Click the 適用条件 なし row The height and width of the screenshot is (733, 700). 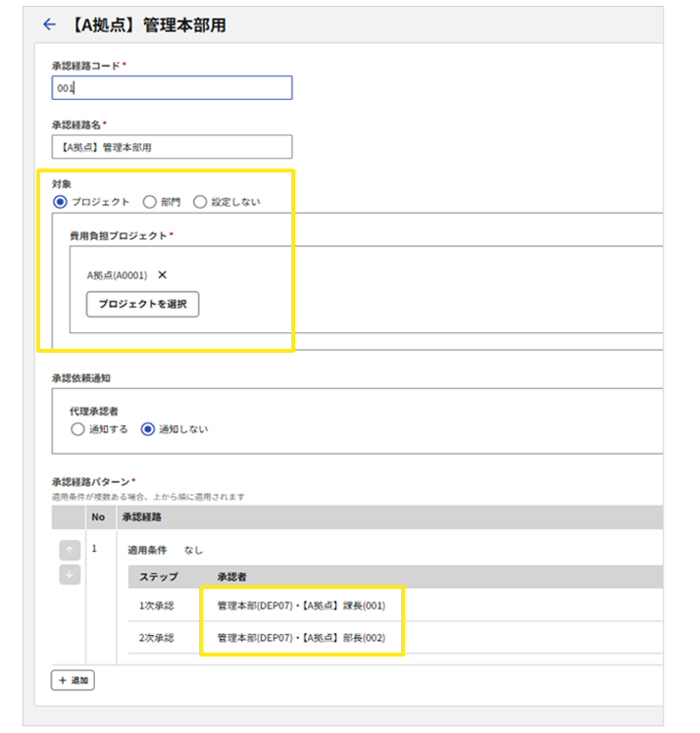165,550
